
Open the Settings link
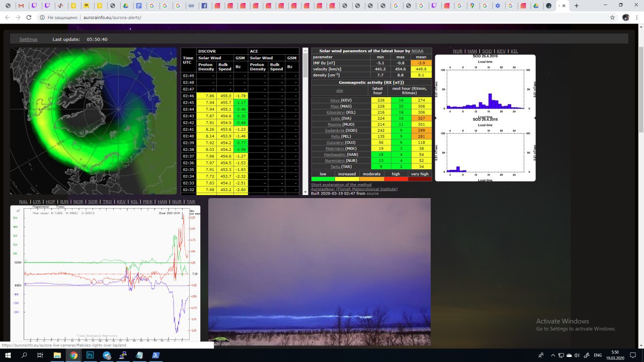click(x=28, y=39)
